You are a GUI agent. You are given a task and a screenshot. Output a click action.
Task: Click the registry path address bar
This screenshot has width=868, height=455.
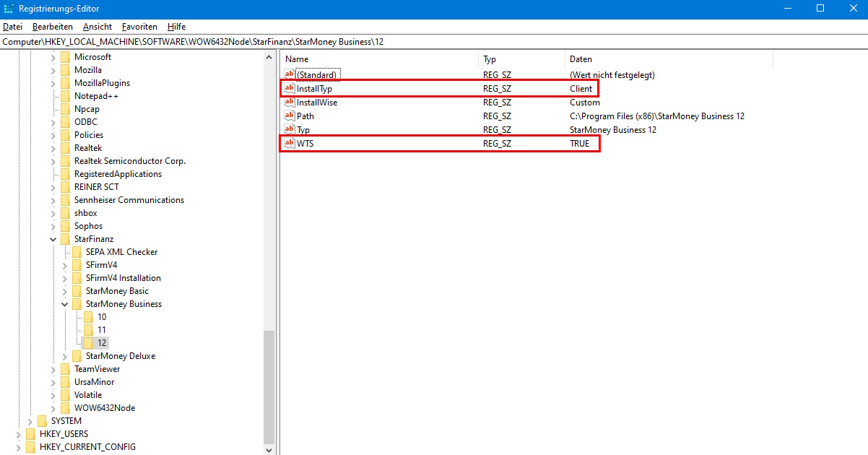coord(434,42)
